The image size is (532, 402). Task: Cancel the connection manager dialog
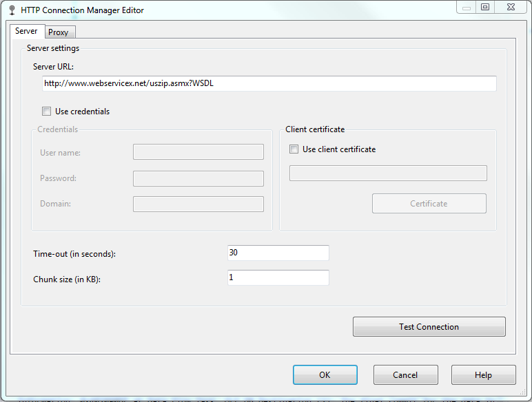coord(405,375)
